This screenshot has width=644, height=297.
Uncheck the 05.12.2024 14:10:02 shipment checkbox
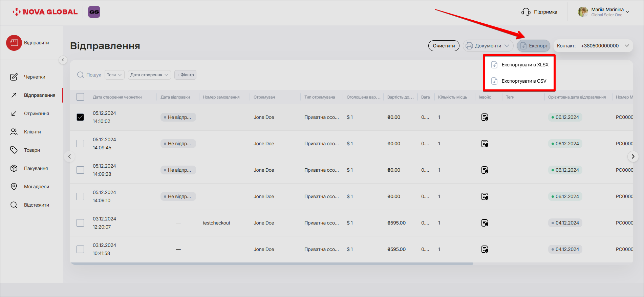[x=80, y=117]
